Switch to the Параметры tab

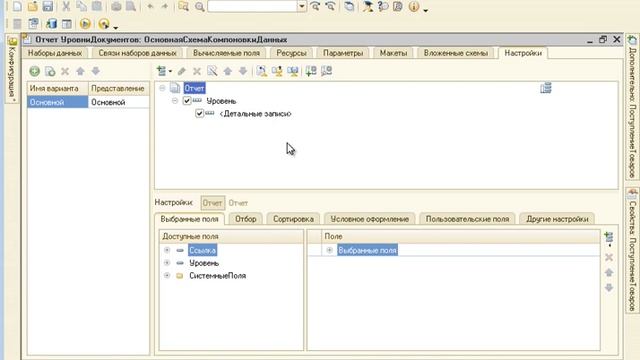[x=343, y=53]
